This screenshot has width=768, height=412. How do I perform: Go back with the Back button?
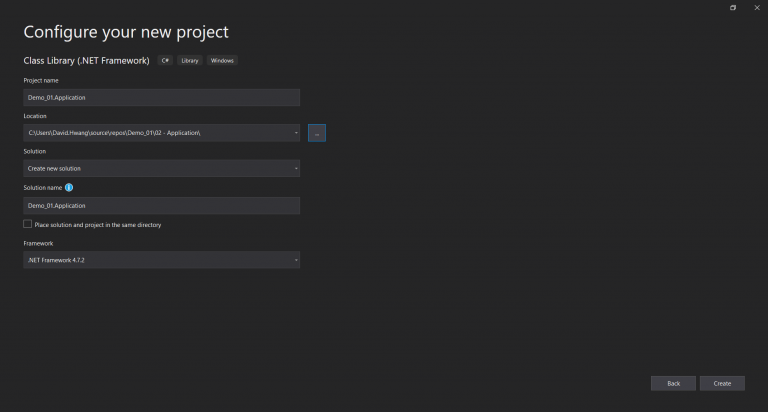coord(673,383)
